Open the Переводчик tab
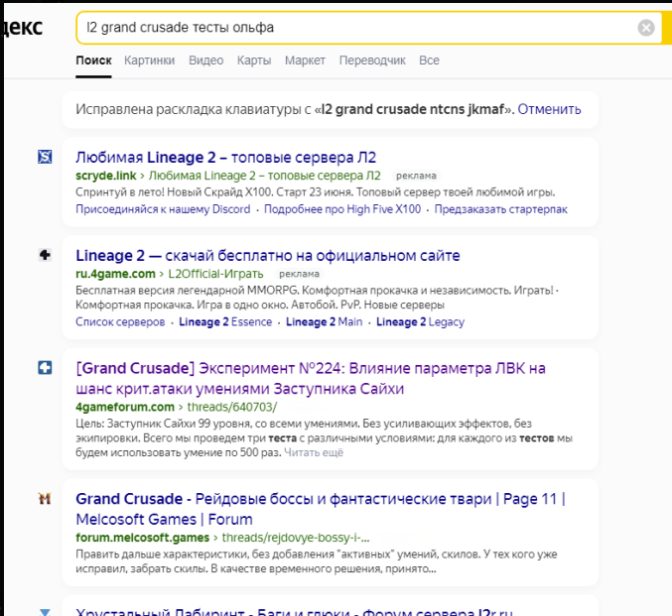This screenshot has height=616, width=672. coord(372,61)
